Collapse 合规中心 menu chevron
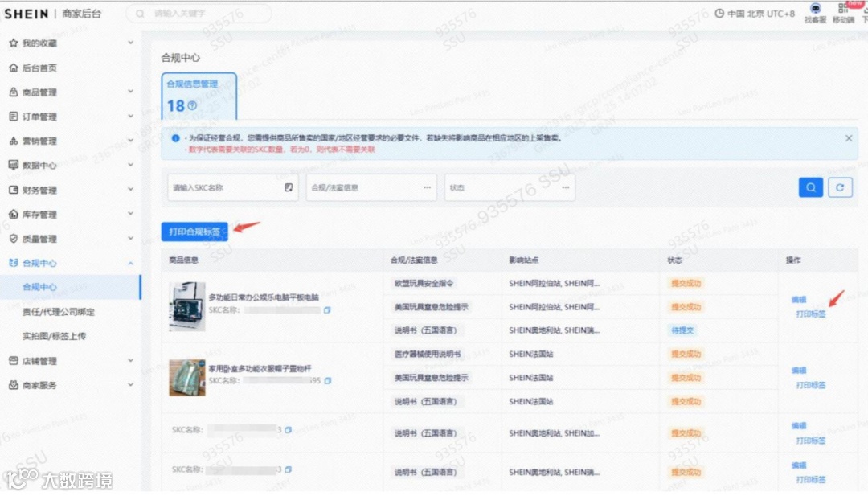The image size is (868, 496). click(131, 263)
